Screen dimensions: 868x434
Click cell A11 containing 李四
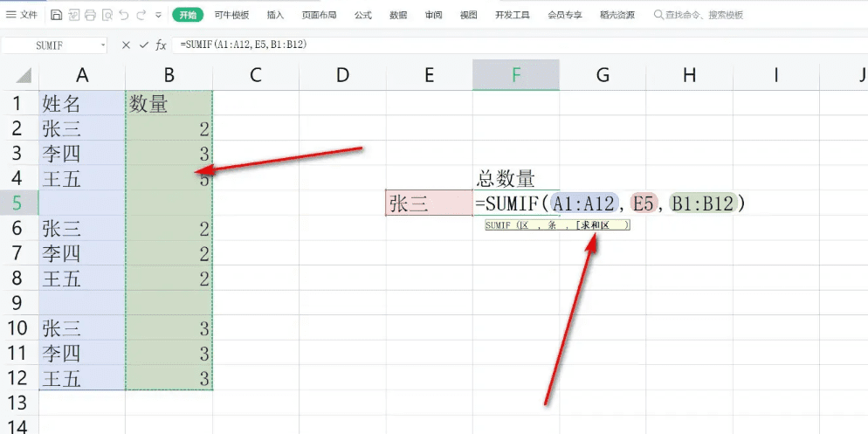tap(82, 353)
